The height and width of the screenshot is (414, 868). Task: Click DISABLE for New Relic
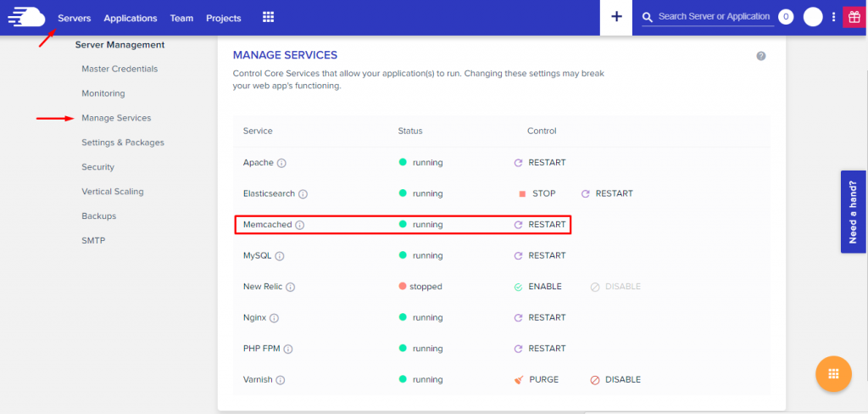tap(615, 287)
